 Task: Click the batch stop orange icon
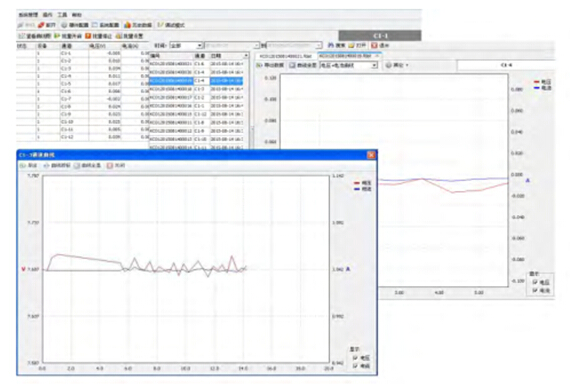pyautogui.click(x=88, y=36)
